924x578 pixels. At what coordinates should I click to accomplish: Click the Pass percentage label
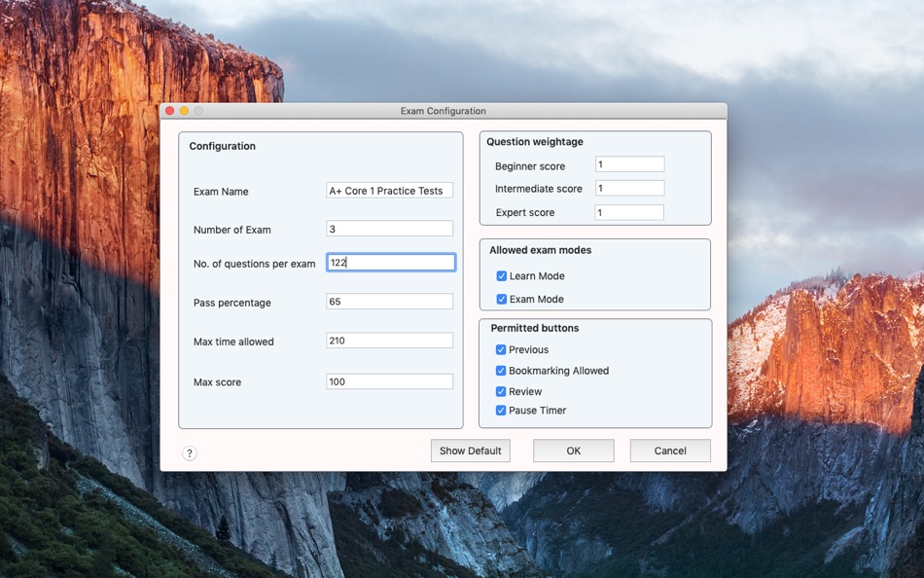pyautogui.click(x=232, y=303)
